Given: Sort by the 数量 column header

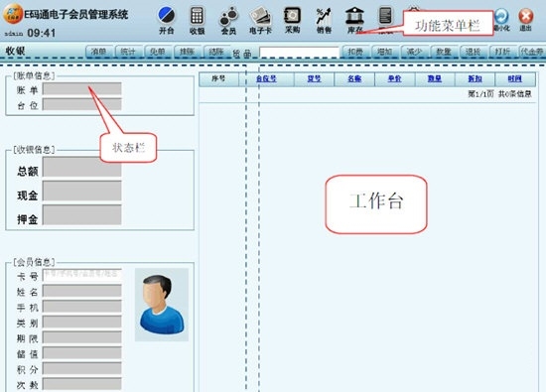Looking at the screenshot, I should point(435,78).
